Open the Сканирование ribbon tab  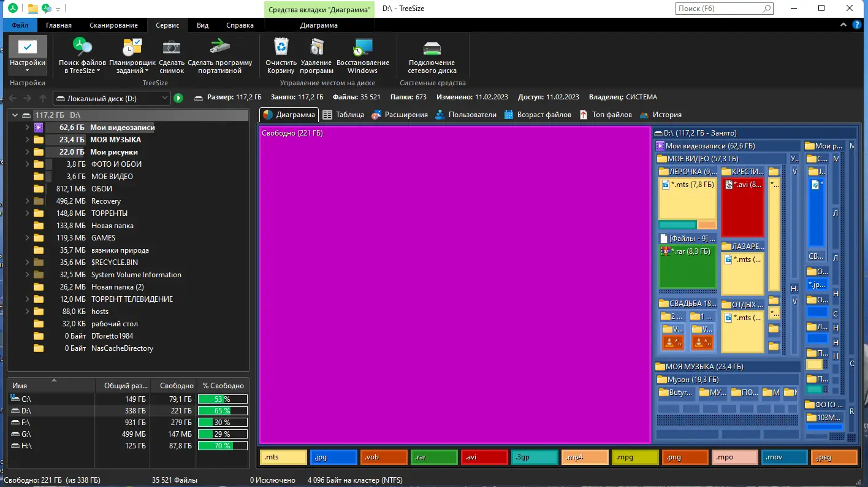[113, 25]
